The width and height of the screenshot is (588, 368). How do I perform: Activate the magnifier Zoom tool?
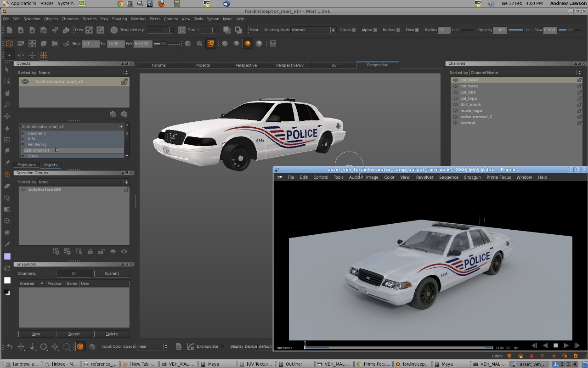pos(7,105)
